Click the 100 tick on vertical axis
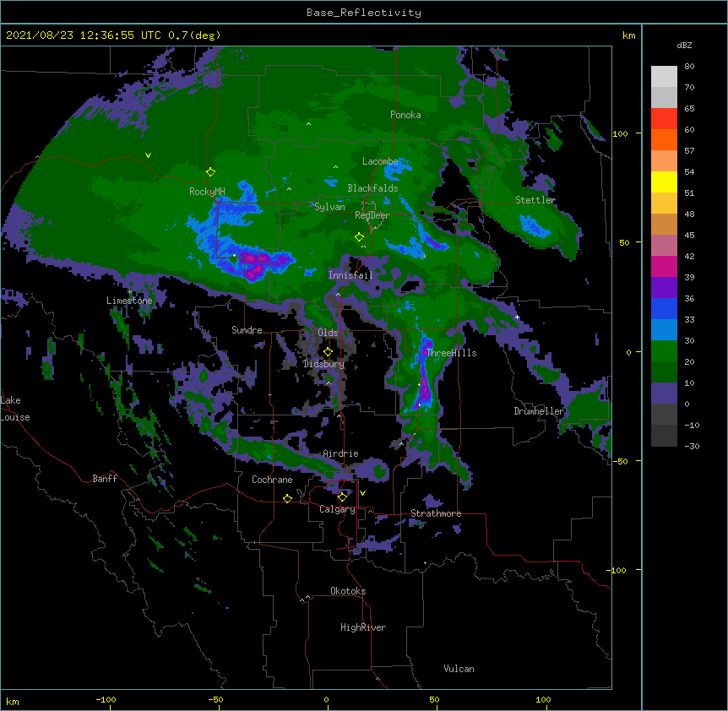 (x=620, y=133)
